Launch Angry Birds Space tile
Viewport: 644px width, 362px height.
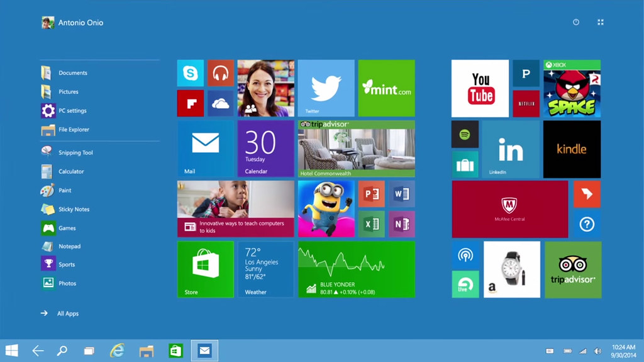point(572,88)
